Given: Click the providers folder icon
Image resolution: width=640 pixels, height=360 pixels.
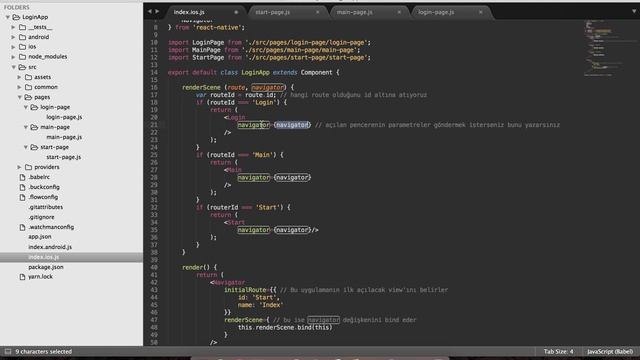Looking at the screenshot, I should click(29, 167).
